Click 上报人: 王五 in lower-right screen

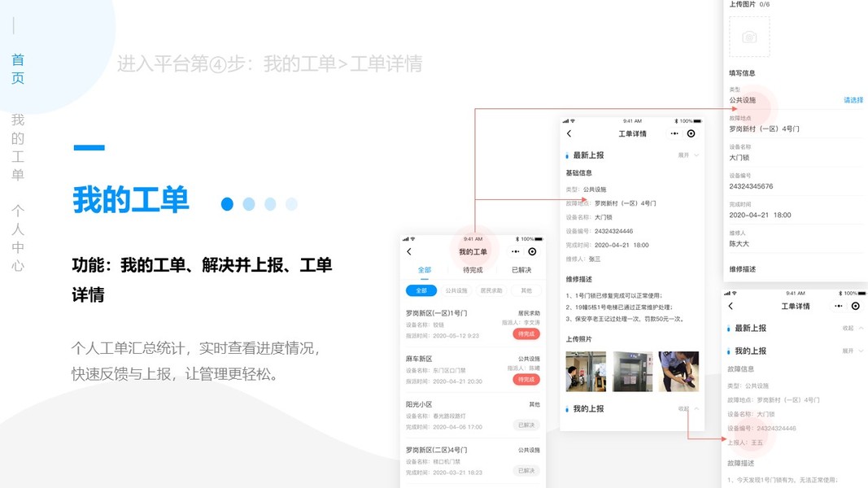745,442
